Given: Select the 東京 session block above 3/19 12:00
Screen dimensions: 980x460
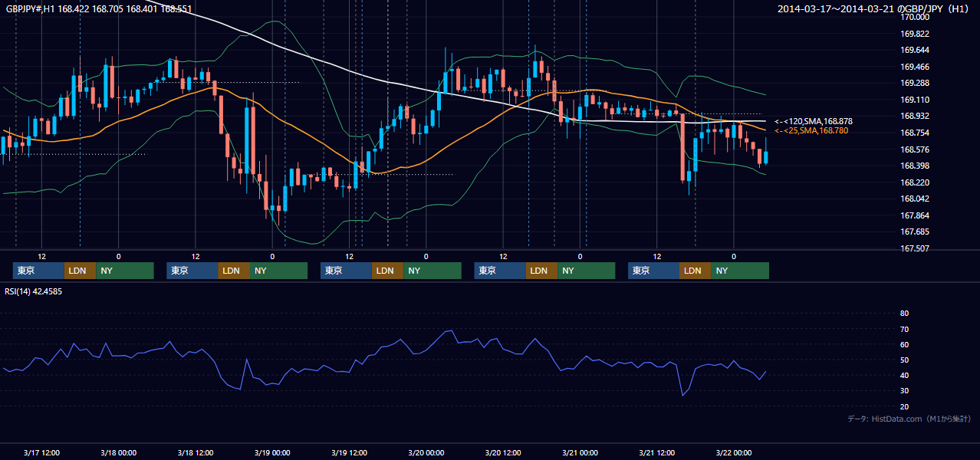Looking at the screenshot, I should click(x=346, y=271).
